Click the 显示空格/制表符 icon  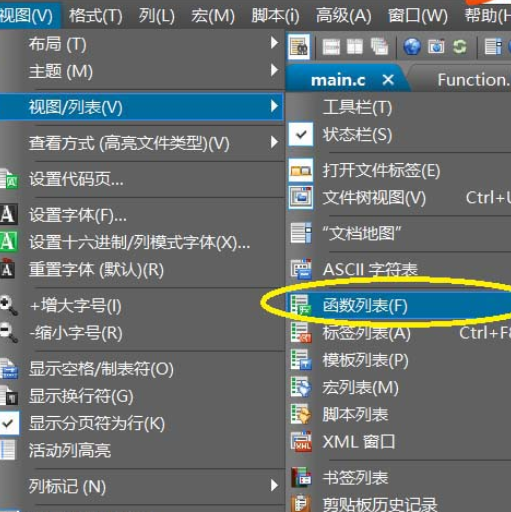pyautogui.click(x=9, y=368)
